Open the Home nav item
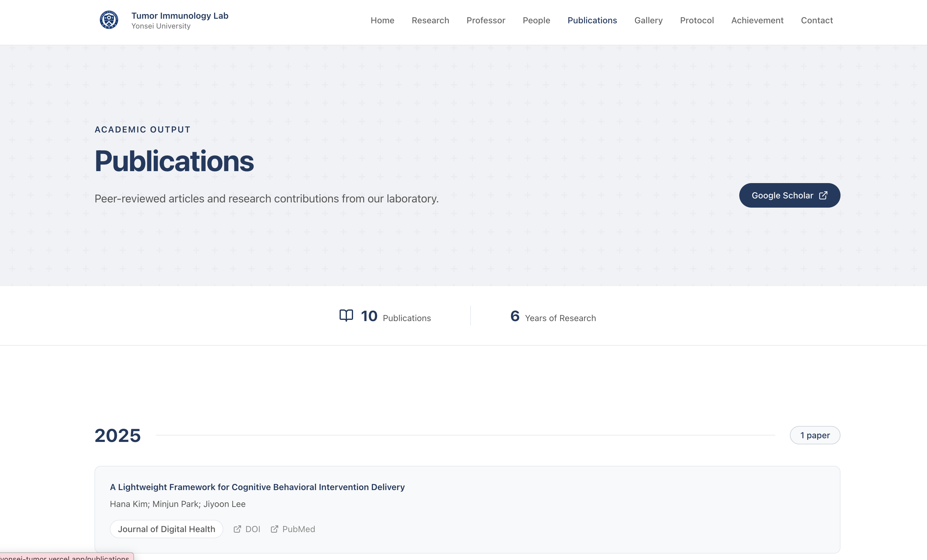Screen dimensions: 927x560 (x=382, y=20)
